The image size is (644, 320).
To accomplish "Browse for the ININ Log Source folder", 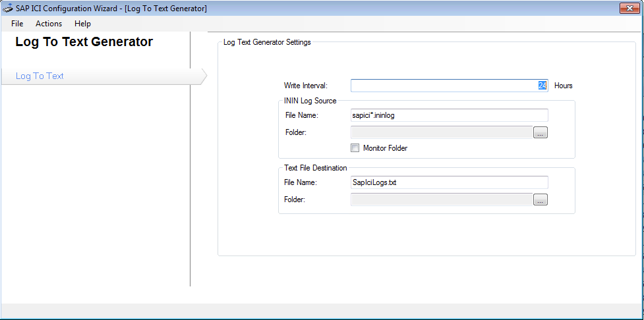I will tap(541, 132).
